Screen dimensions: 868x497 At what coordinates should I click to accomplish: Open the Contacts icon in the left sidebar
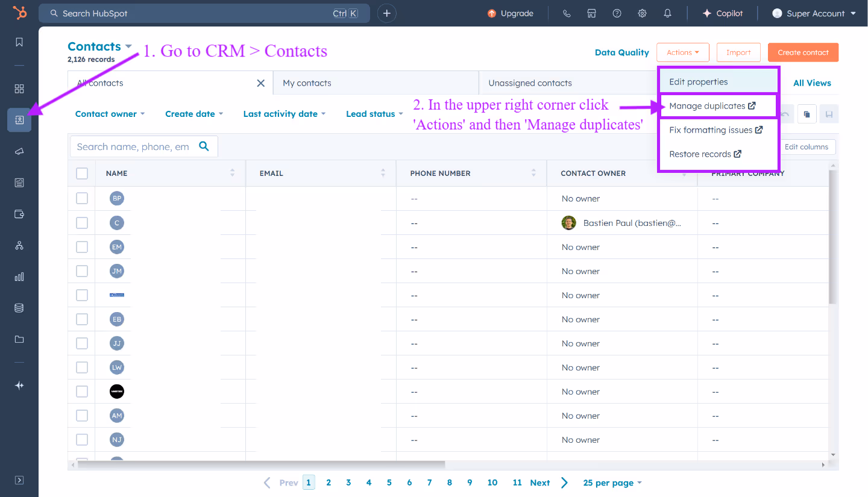(x=19, y=120)
